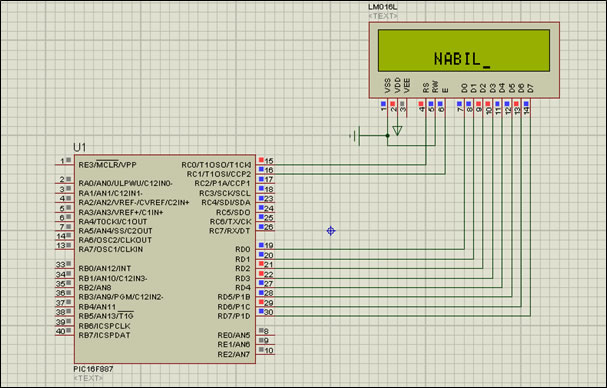
Task: Click the RC6/TX/CK pin label
Action: click(x=231, y=222)
